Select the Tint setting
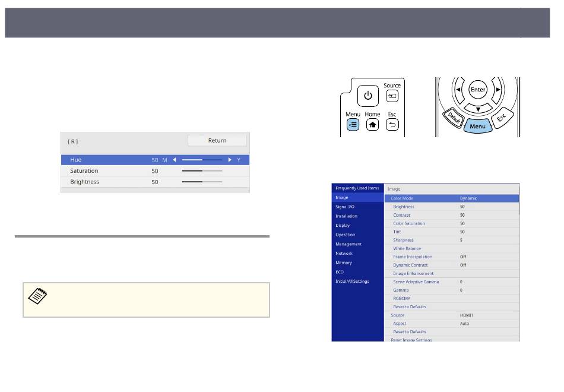 452,232
